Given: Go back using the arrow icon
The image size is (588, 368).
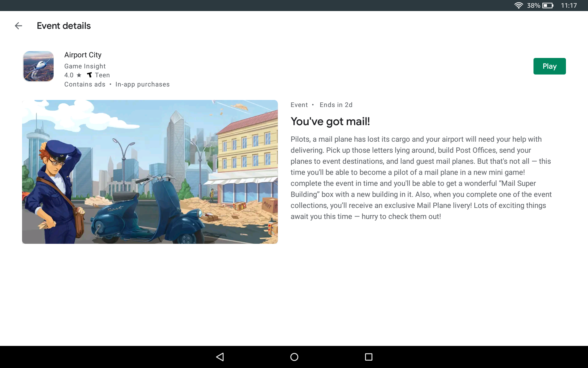Looking at the screenshot, I should point(18,26).
